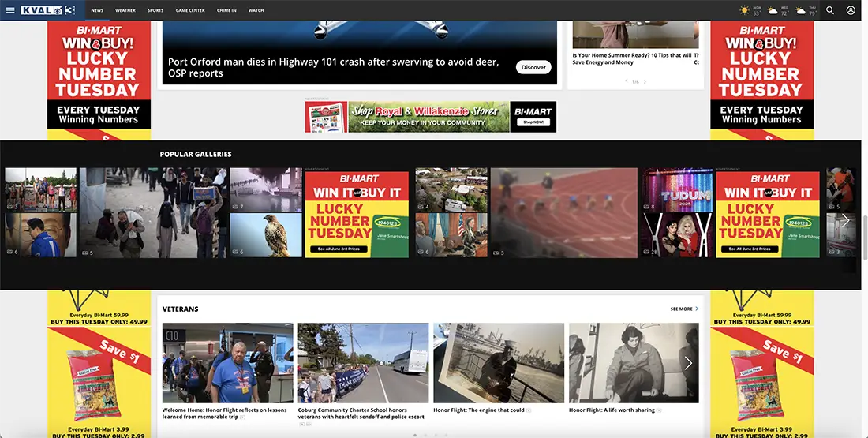
Task: Select the third Veterans carousel page dot
Action: 436,435
